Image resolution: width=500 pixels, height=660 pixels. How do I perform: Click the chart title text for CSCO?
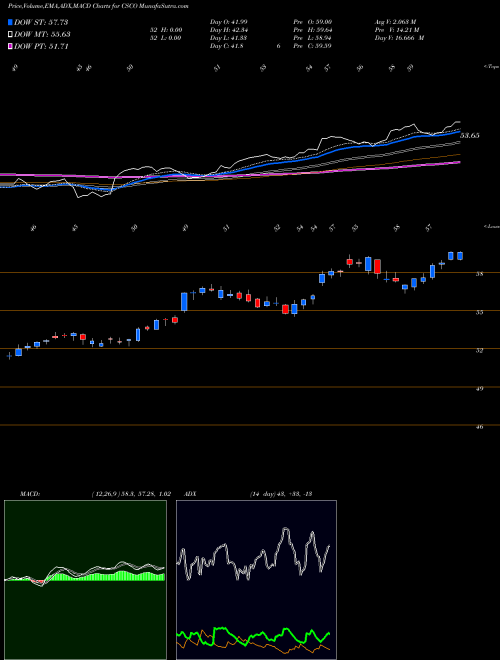pyautogui.click(x=98, y=6)
